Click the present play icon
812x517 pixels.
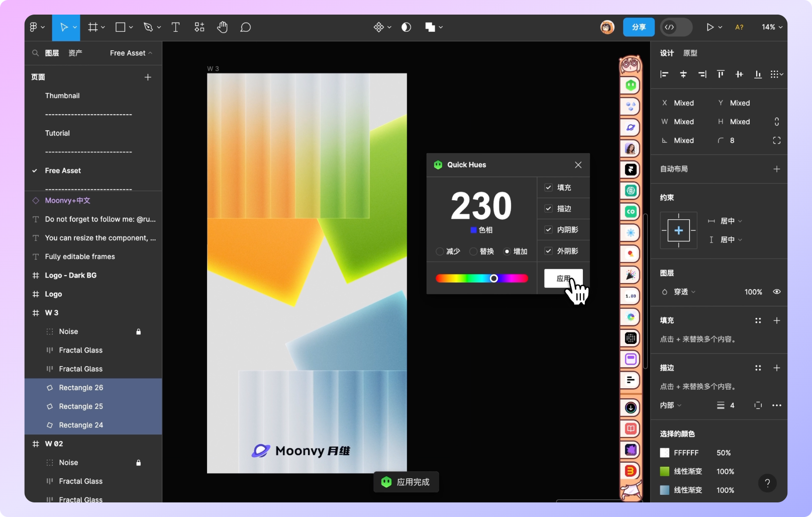tap(710, 27)
